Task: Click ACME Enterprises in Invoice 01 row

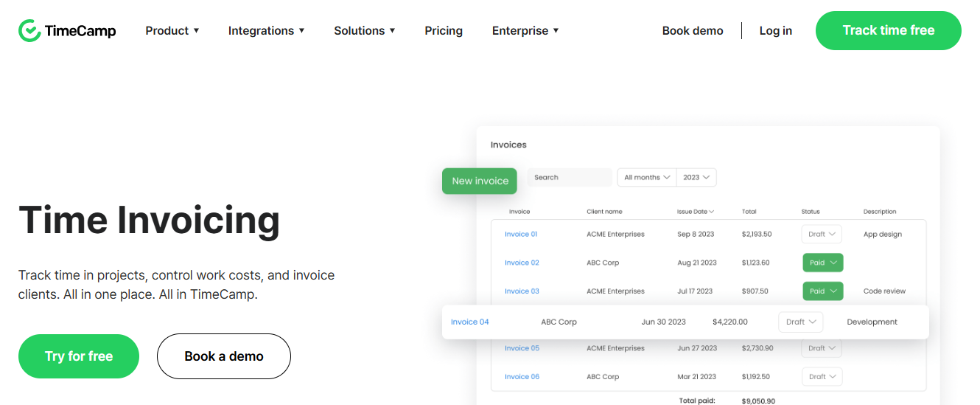Action: click(615, 235)
